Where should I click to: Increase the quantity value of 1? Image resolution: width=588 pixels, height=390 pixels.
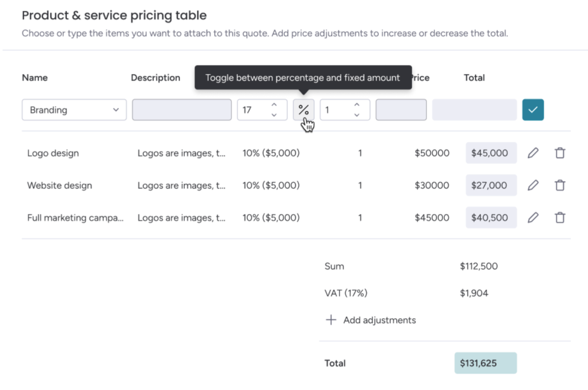point(357,105)
